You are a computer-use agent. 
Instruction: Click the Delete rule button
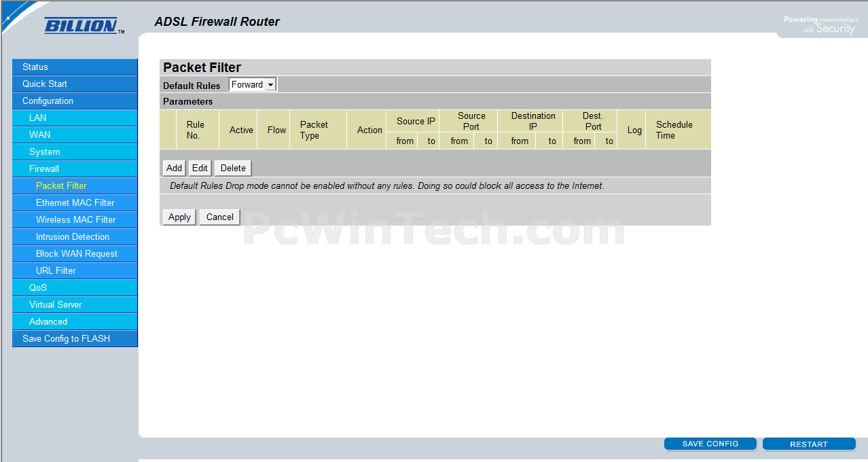[233, 168]
